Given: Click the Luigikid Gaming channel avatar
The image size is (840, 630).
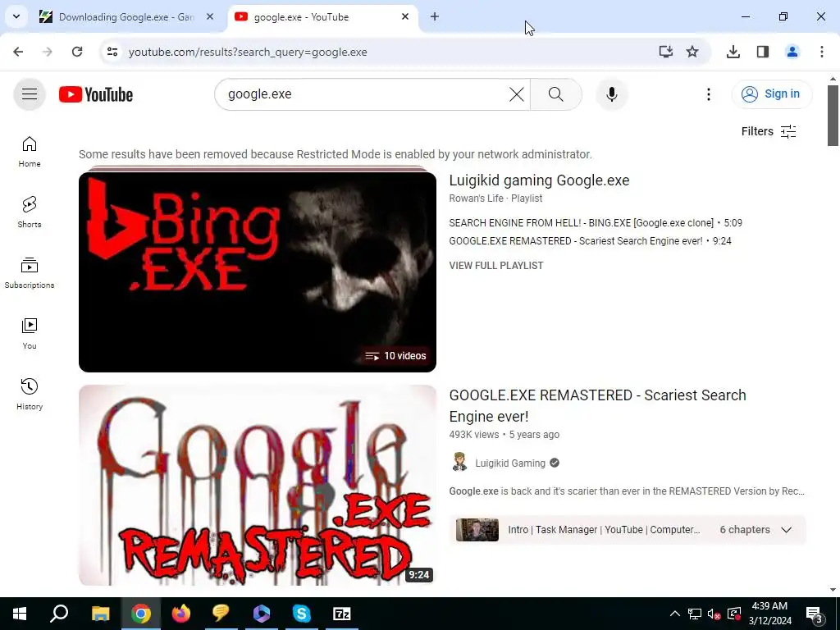Looking at the screenshot, I should (x=459, y=463).
